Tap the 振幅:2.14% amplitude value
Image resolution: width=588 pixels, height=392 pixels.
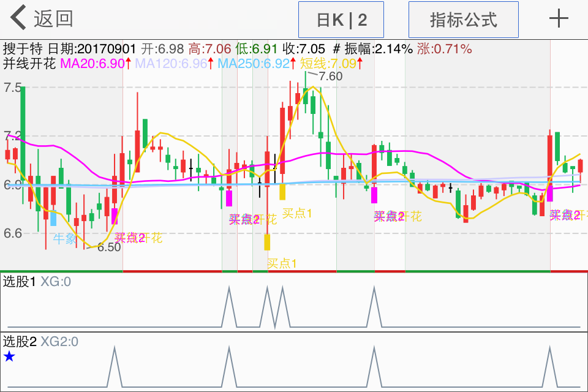tap(379, 49)
